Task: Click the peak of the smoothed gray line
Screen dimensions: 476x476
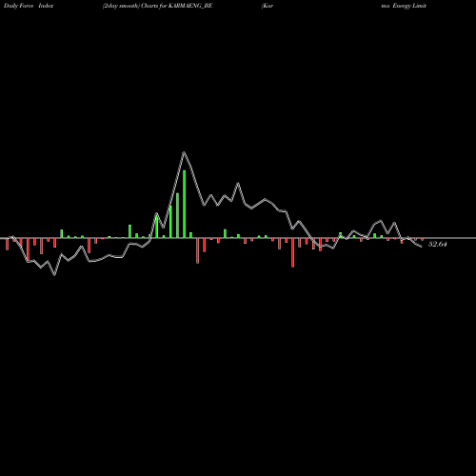Action: (x=184, y=153)
